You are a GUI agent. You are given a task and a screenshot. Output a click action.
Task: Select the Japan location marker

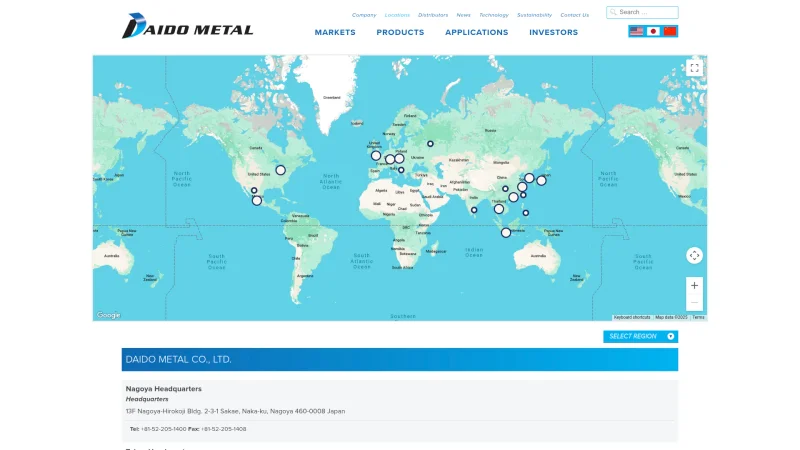point(541,180)
